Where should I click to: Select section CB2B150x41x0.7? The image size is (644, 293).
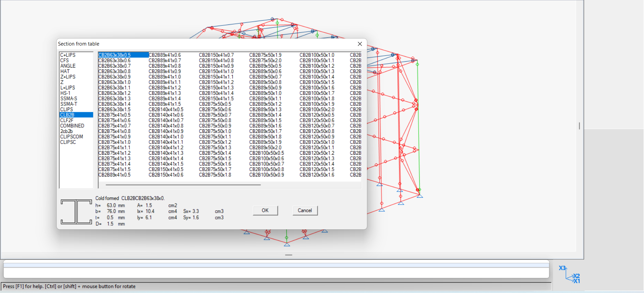coord(216,55)
